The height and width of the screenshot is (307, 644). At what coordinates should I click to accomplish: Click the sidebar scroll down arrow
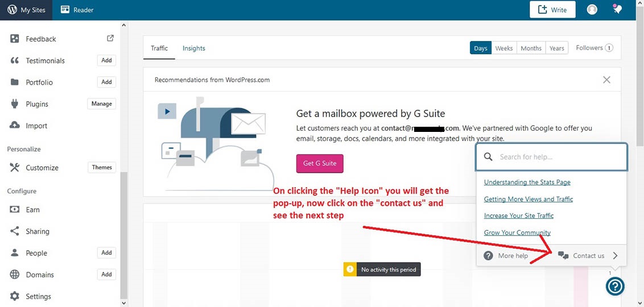(x=123, y=302)
